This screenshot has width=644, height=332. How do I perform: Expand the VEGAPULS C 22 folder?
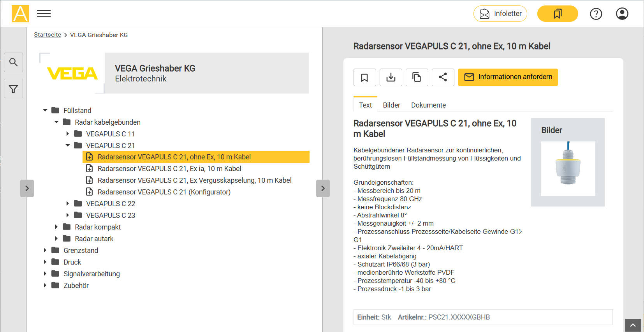[68, 204]
